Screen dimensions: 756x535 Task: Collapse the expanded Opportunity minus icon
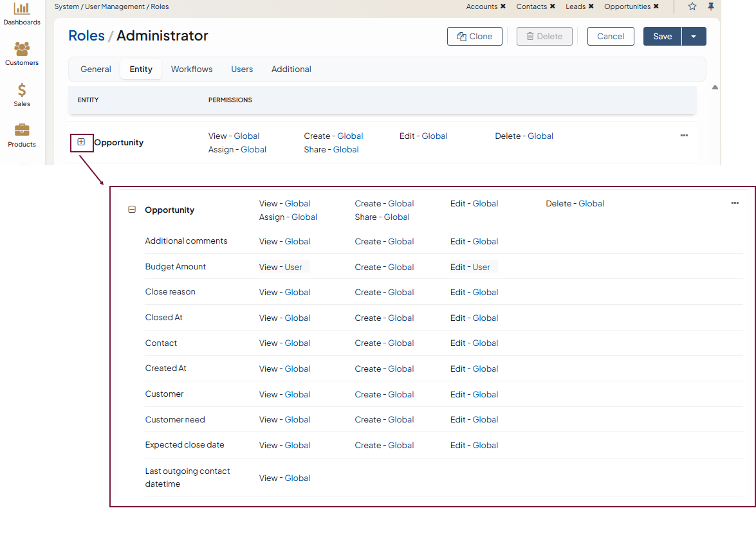point(132,210)
